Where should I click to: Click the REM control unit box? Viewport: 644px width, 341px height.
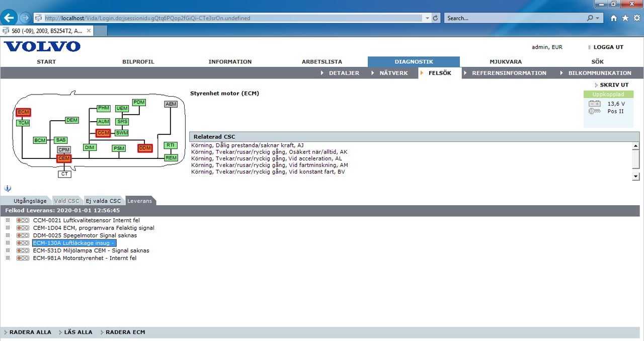coord(171,158)
